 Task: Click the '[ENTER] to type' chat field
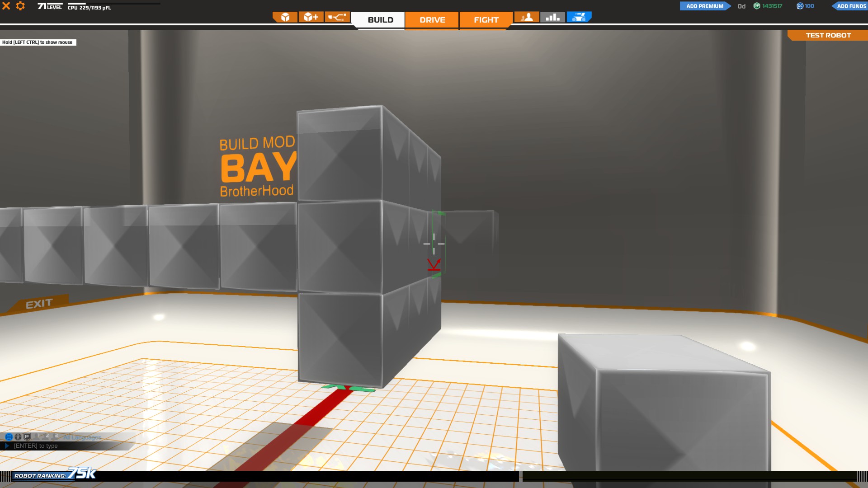click(36, 446)
